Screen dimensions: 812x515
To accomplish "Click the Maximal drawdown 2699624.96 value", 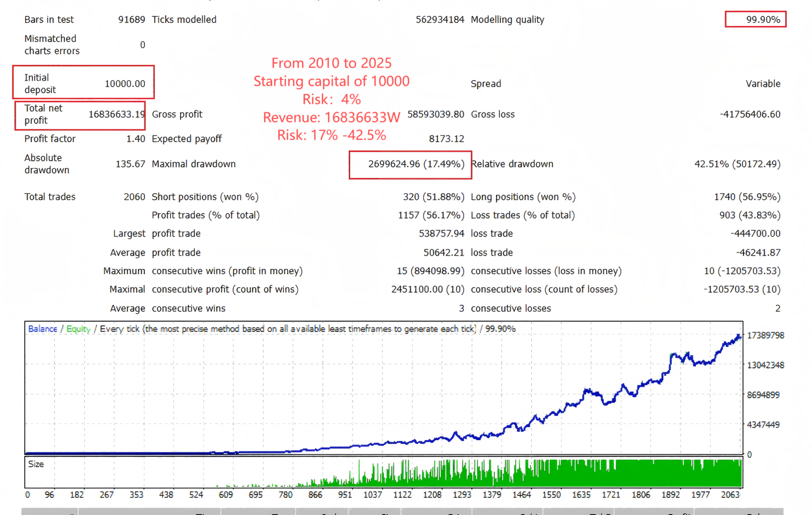I will click(416, 164).
